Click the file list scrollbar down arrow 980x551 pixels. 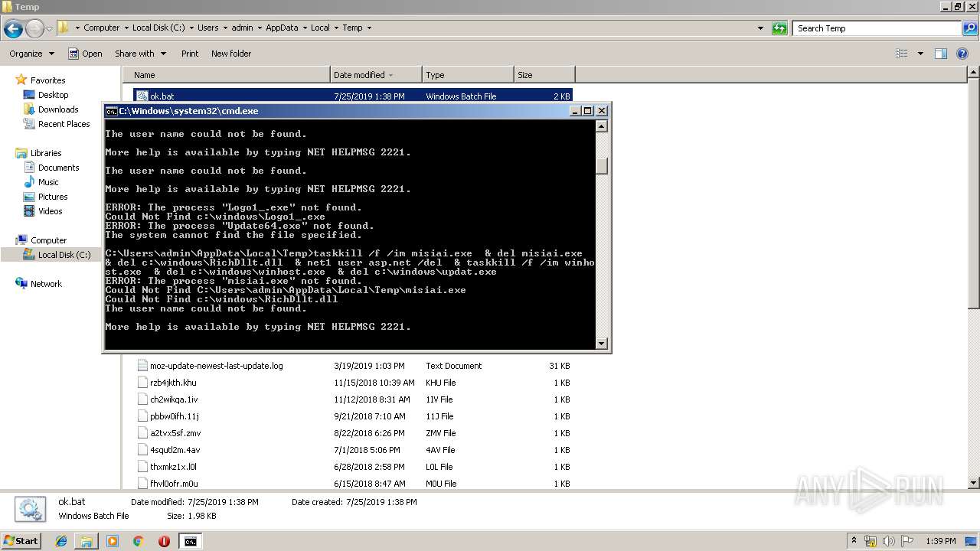973,483
